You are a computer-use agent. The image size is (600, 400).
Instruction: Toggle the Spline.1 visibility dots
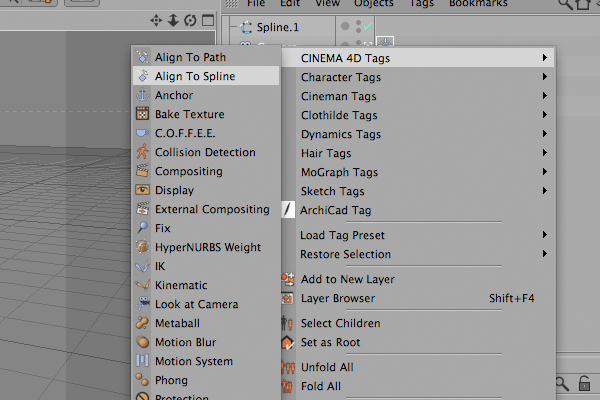pyautogui.click(x=359, y=26)
